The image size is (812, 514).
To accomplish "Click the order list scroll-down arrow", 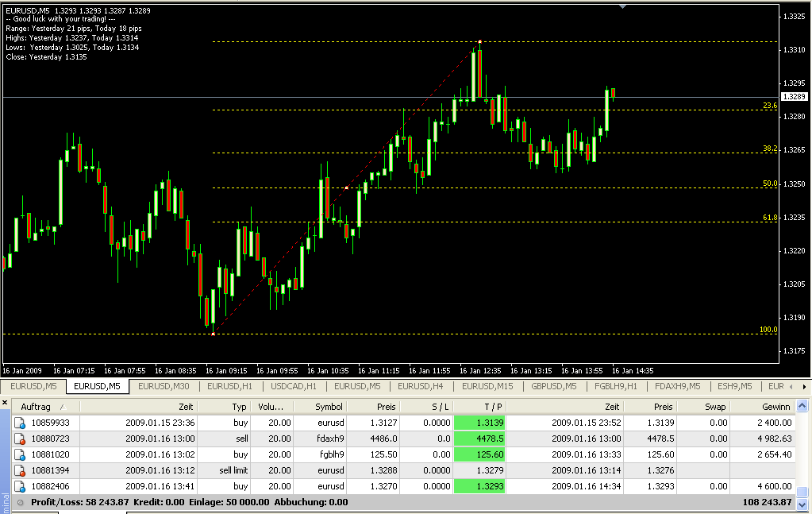I will pos(802,504).
